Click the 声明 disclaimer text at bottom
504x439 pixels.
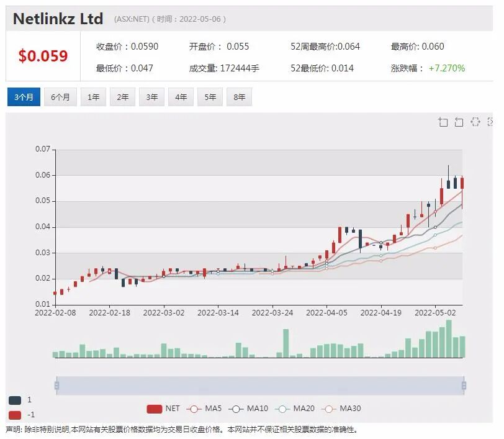(182, 430)
